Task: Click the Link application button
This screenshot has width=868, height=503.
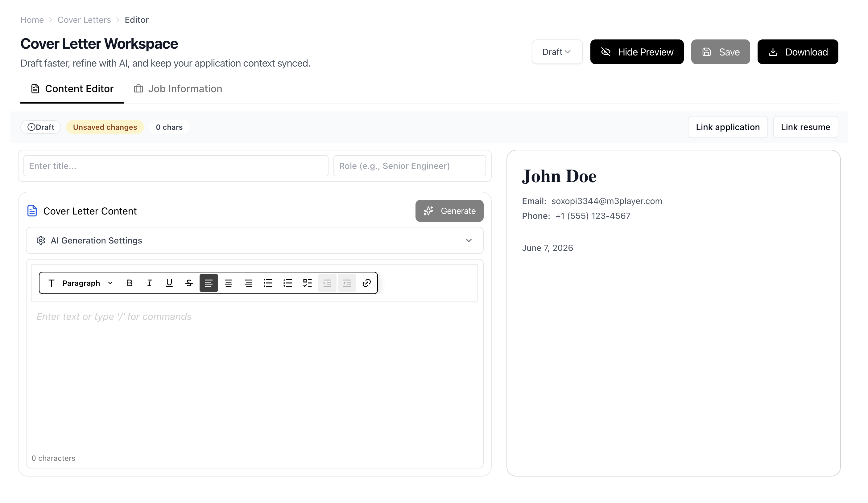Action: point(727,127)
